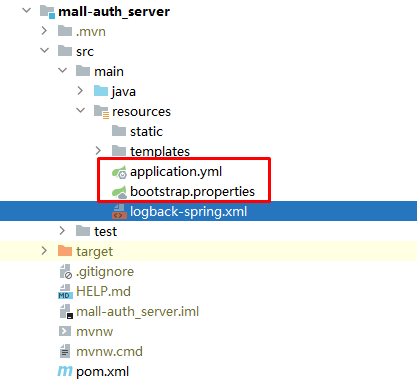Viewport: 417px width, 381px height.
Task: Expand the target folder arrow
Action: [x=44, y=251]
